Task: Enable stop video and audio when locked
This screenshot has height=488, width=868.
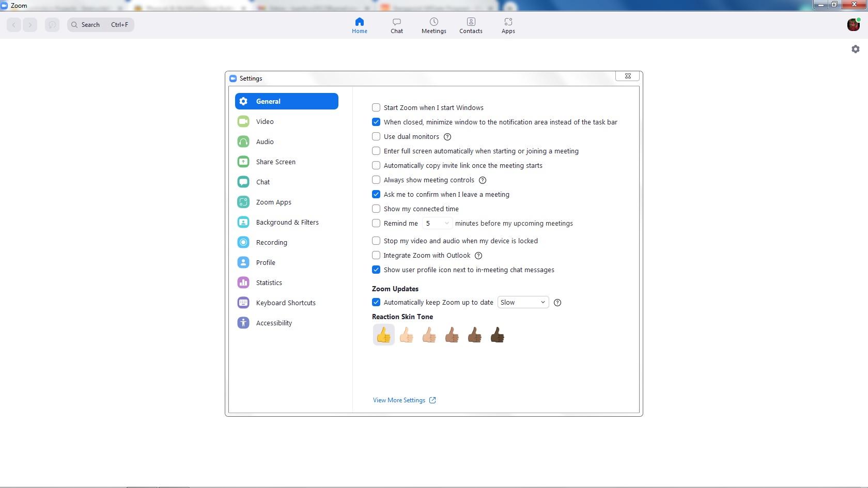Action: click(x=376, y=241)
